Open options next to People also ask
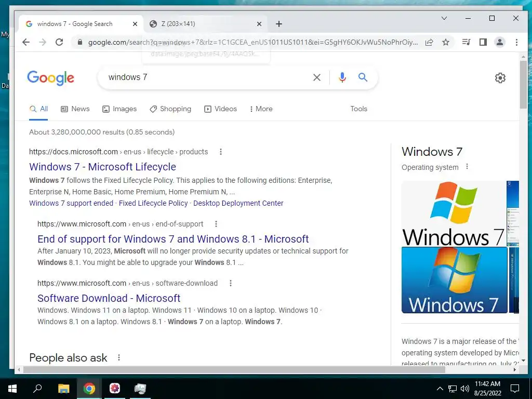Viewport: 532px width, 399px height. tap(119, 357)
